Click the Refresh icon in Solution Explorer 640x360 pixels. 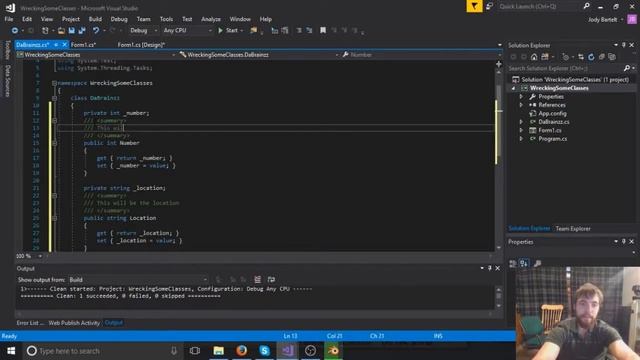coord(591,57)
